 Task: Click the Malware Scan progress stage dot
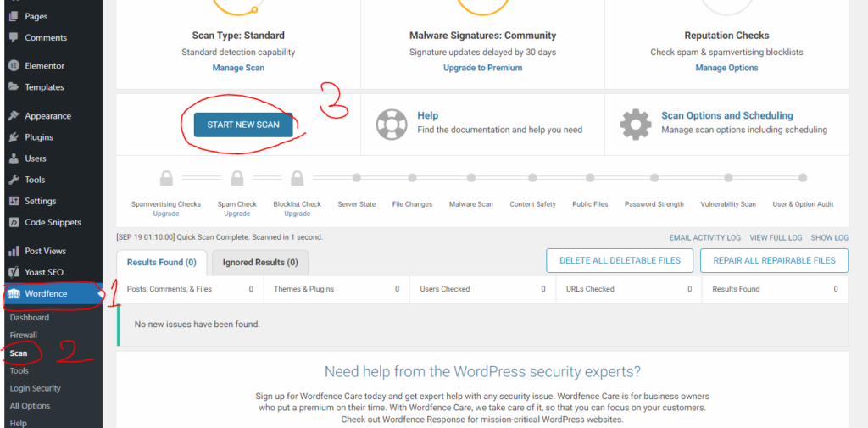[471, 178]
